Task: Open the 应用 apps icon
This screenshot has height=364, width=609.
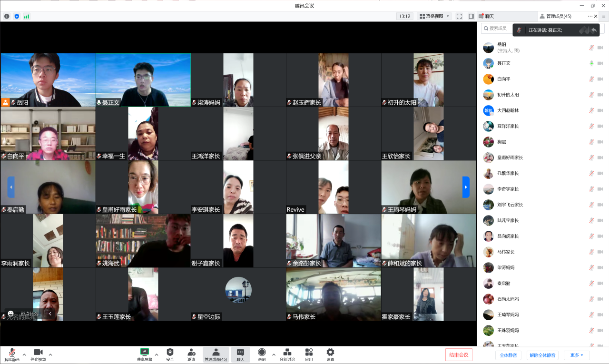Action: click(x=309, y=353)
